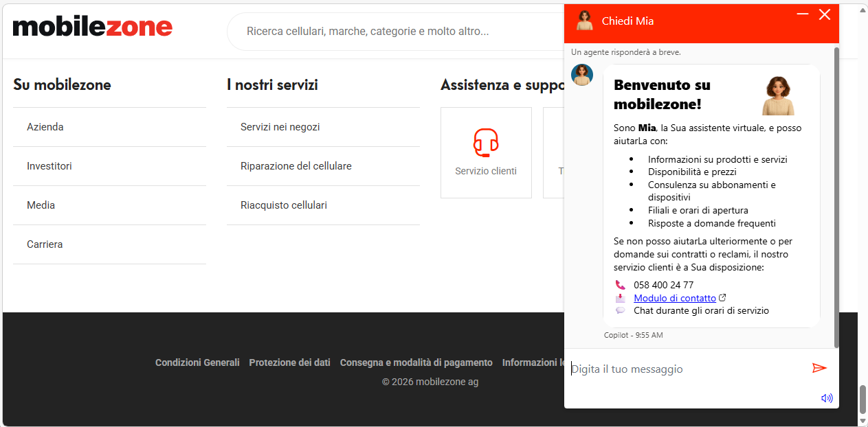Close the Chiedi Mia chat window
Screen dimensions: 868x427
pos(825,14)
